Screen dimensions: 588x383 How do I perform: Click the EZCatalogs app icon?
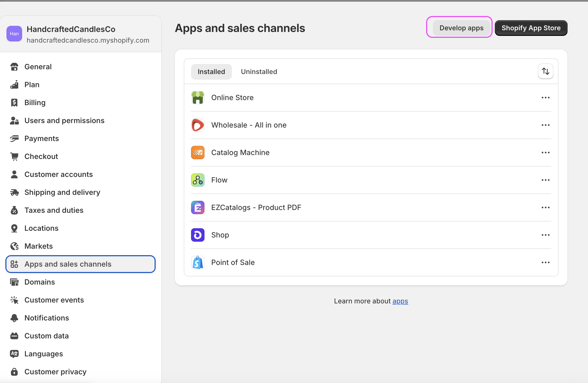[198, 207]
